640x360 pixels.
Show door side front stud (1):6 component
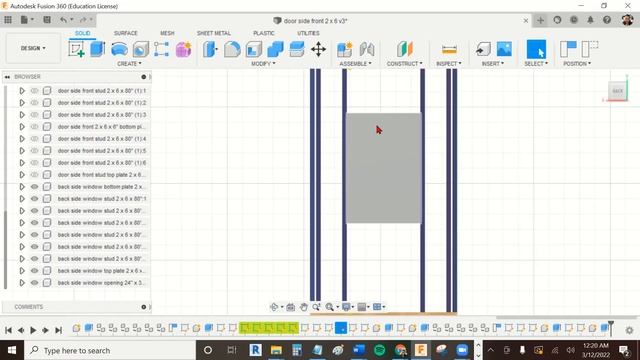35,163
